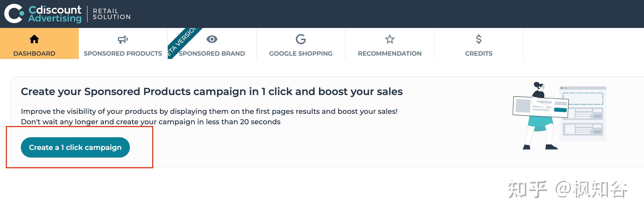The height and width of the screenshot is (215, 644).
Task: Click the Dashboard home icon
Action: point(34,39)
